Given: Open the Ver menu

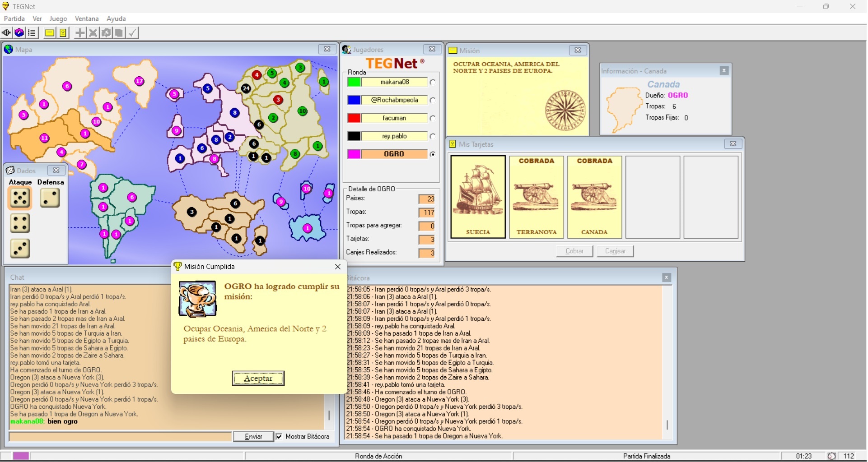Looking at the screenshot, I should (37, 18).
